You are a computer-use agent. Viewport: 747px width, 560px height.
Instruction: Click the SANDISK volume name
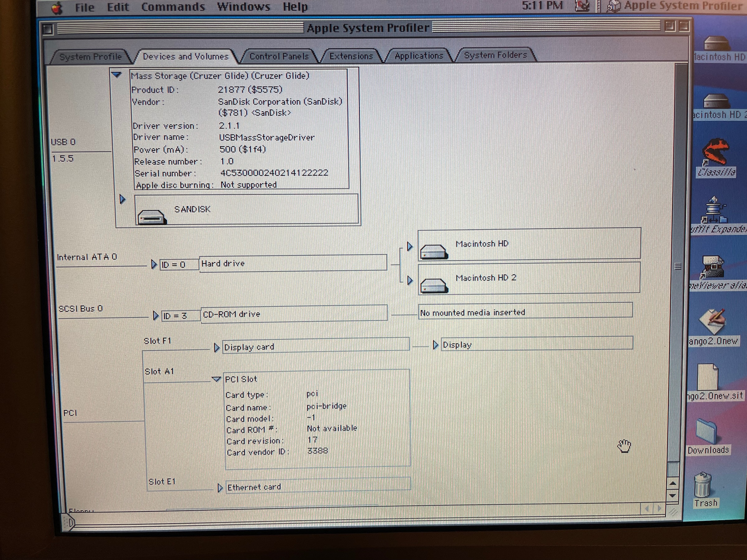click(192, 209)
